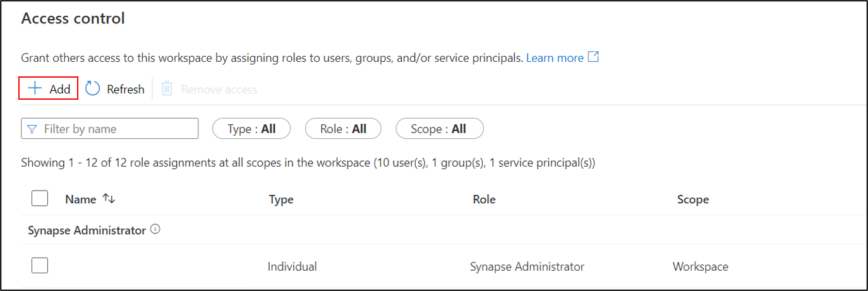The image size is (868, 291).
Task: Open the Type : All filter dropdown
Action: [251, 129]
